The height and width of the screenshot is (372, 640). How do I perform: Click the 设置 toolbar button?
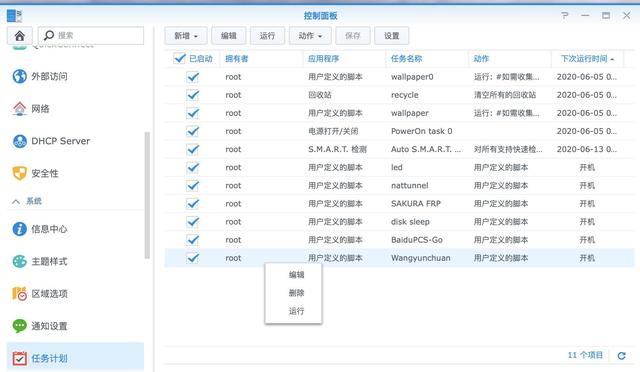(391, 36)
